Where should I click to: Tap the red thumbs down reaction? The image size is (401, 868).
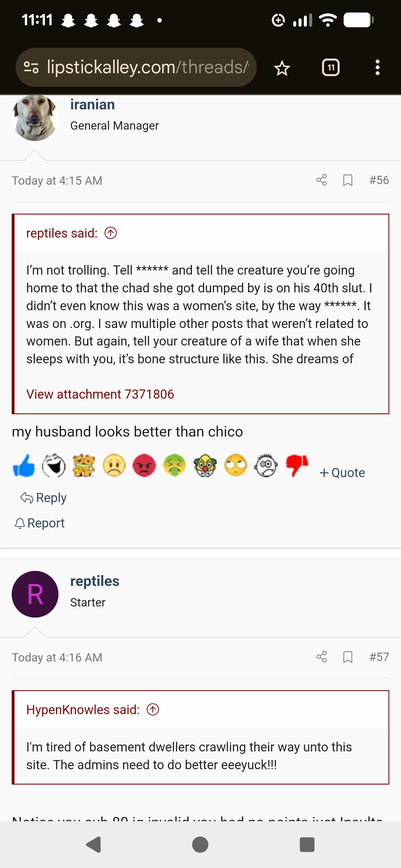[x=297, y=466]
